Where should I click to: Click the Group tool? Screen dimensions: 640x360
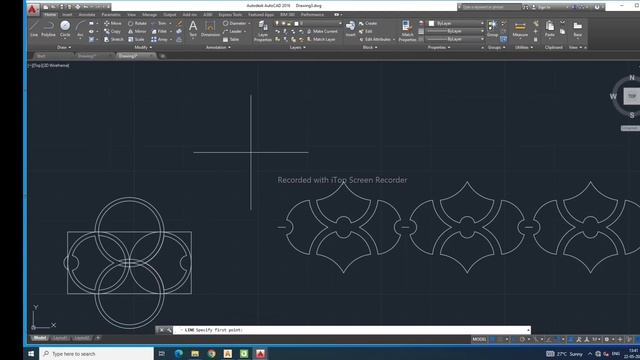pyautogui.click(x=492, y=29)
